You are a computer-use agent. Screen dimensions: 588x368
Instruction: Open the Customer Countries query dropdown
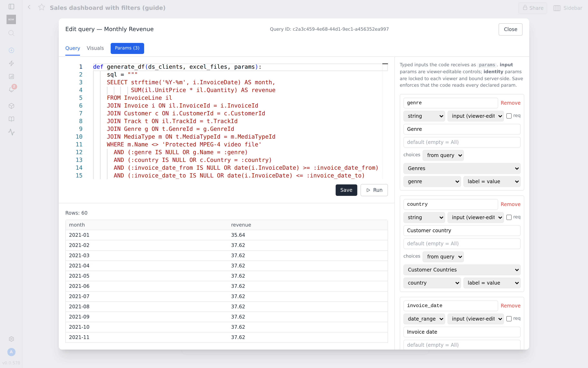[x=462, y=270]
